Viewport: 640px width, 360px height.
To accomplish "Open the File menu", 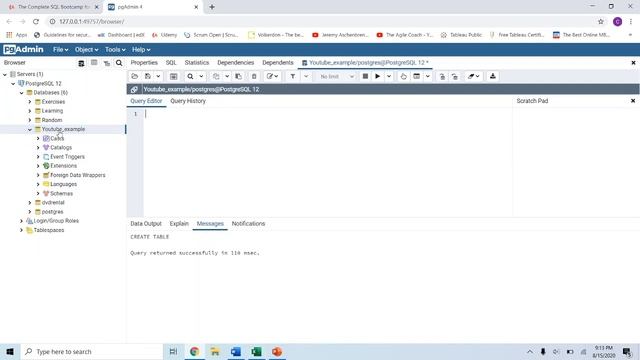I will click(60, 49).
